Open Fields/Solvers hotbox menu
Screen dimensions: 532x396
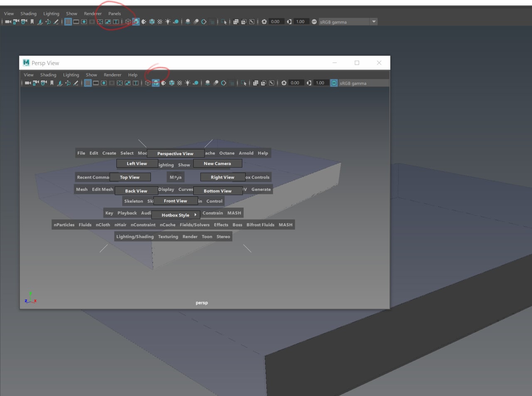195,225
